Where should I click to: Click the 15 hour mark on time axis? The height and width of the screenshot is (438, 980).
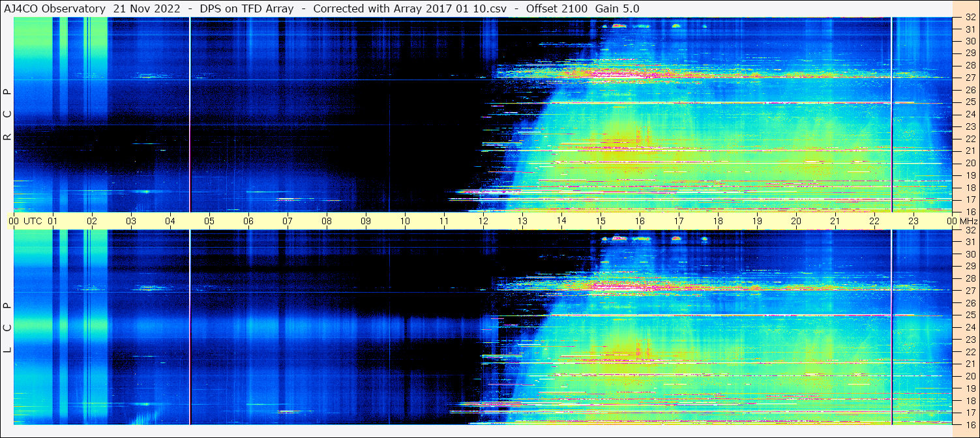pyautogui.click(x=601, y=221)
